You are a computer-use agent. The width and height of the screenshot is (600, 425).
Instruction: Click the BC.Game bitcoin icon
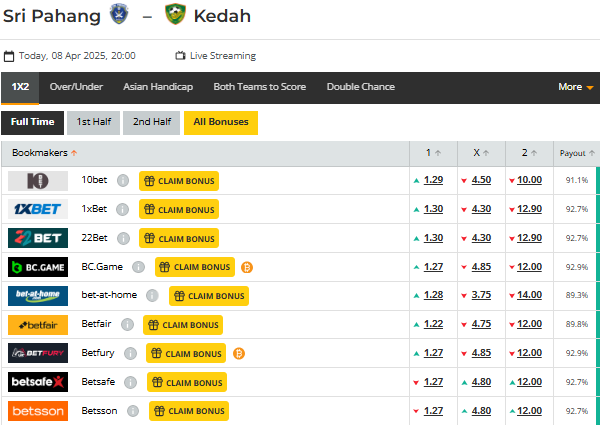pyautogui.click(x=246, y=267)
